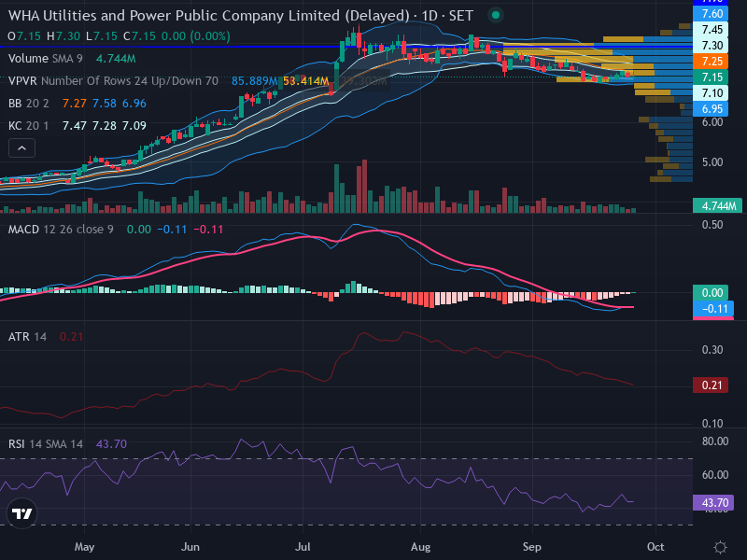Click the orange 7.25 price label

point(711,61)
